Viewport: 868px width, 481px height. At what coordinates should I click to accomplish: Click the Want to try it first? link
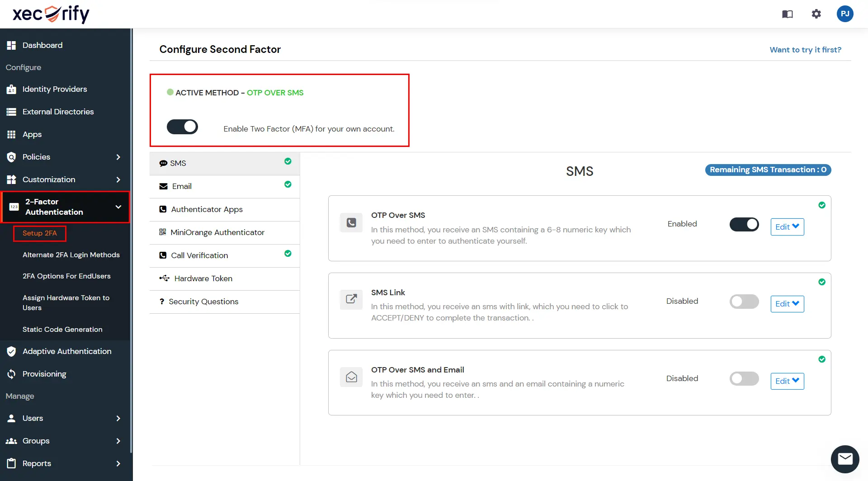806,50
